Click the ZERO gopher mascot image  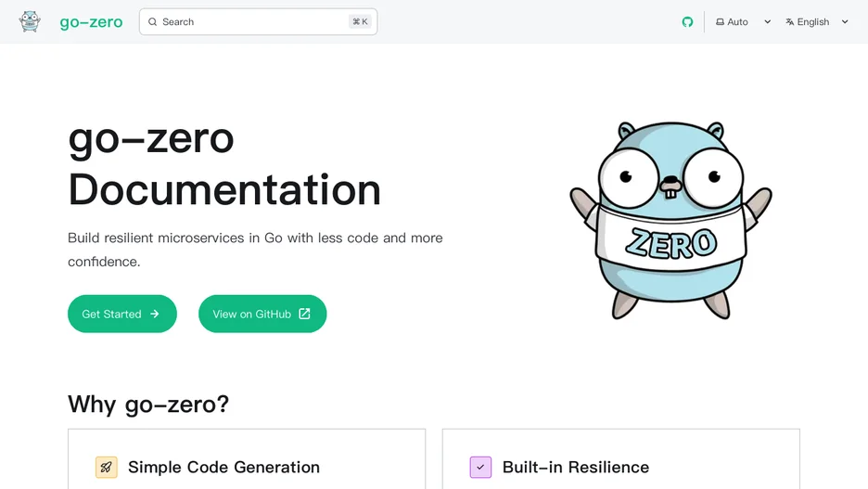[670, 221]
